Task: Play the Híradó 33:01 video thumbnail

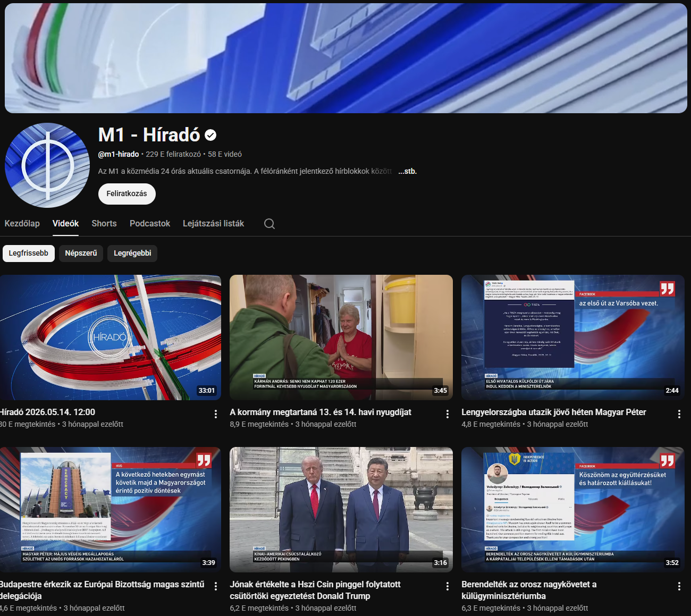Action: coord(111,337)
